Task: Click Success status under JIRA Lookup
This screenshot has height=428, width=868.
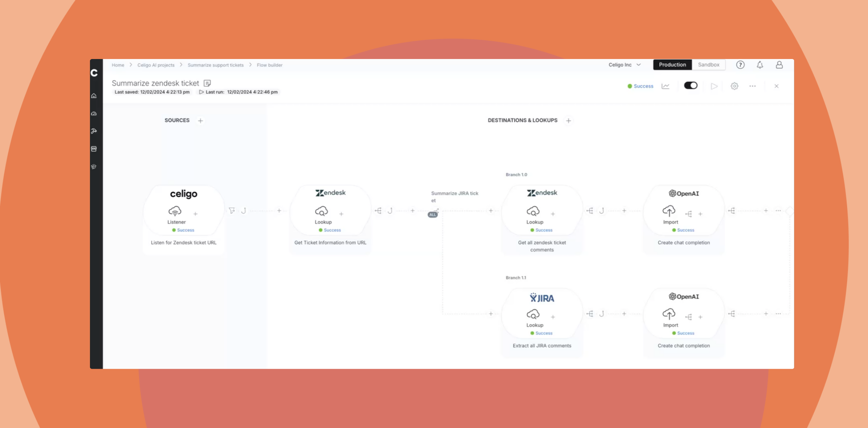Action: pyautogui.click(x=541, y=333)
